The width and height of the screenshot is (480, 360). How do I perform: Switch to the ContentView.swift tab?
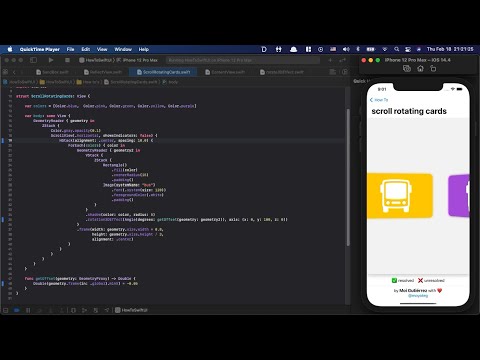225,72
